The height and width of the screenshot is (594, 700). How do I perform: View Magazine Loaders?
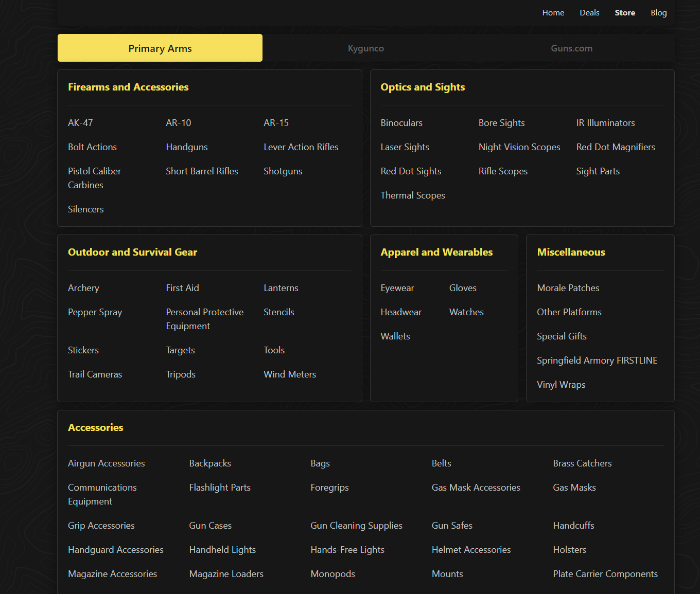coord(226,574)
